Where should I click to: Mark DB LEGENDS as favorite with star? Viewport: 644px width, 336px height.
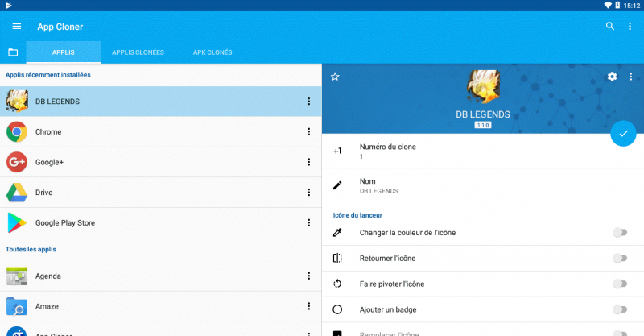pyautogui.click(x=335, y=77)
